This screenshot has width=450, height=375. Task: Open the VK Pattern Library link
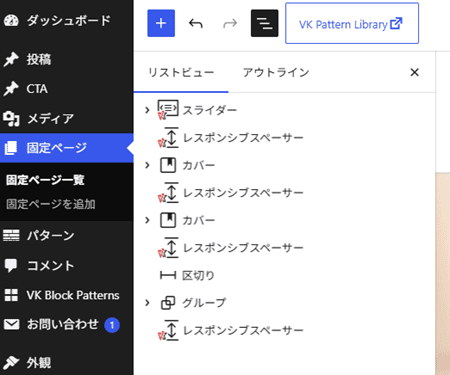pos(352,23)
